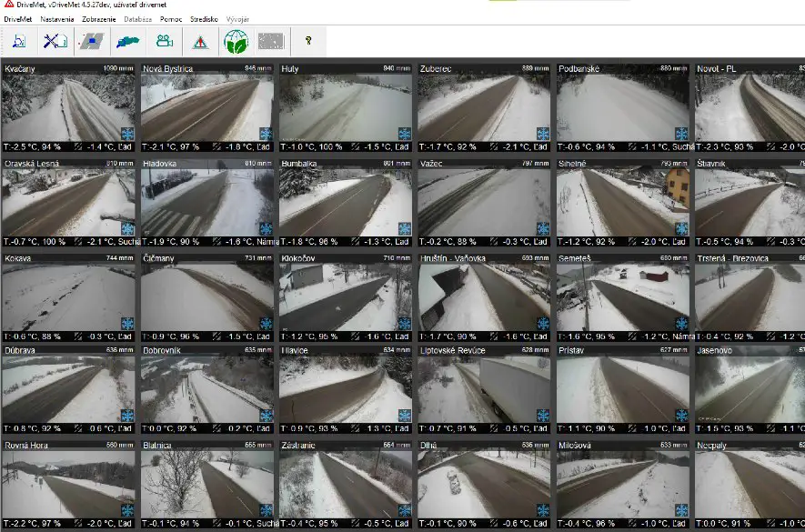Click the document search toolbar icon
805x532 pixels.
coord(18,41)
